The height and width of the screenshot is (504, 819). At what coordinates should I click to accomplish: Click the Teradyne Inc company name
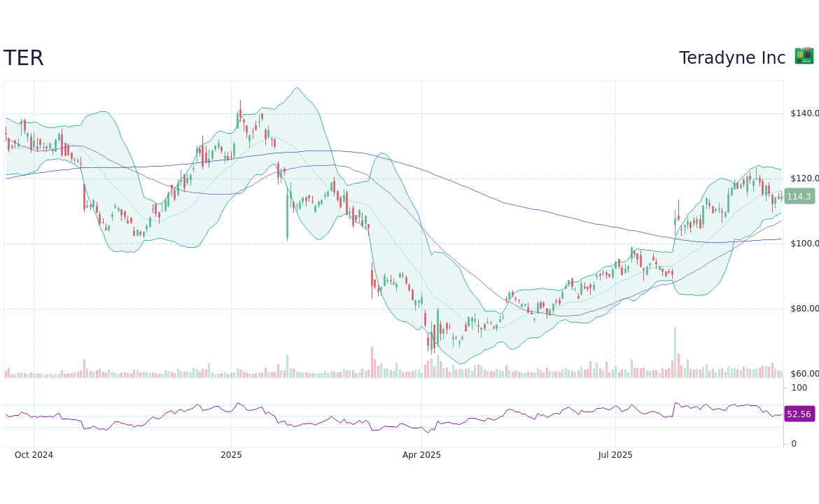pyautogui.click(x=731, y=58)
